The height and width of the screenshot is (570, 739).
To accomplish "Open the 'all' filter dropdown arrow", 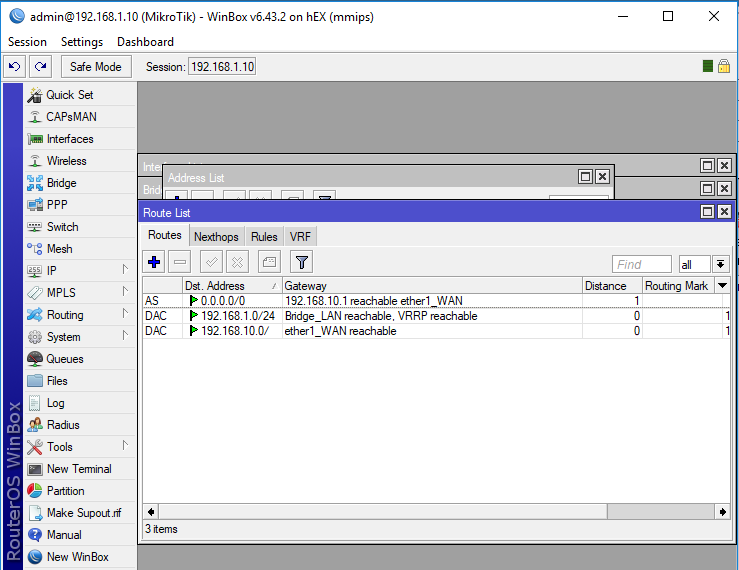I will pos(721,264).
